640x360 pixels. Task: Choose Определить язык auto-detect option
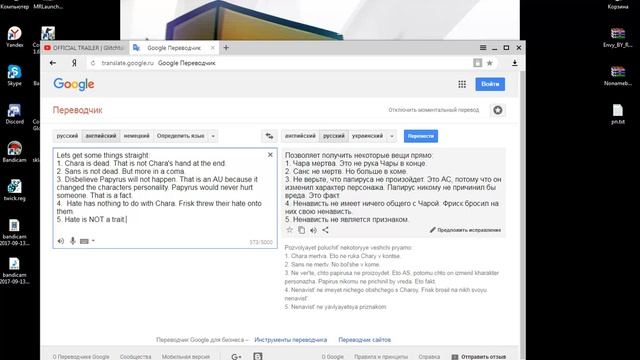point(180,136)
